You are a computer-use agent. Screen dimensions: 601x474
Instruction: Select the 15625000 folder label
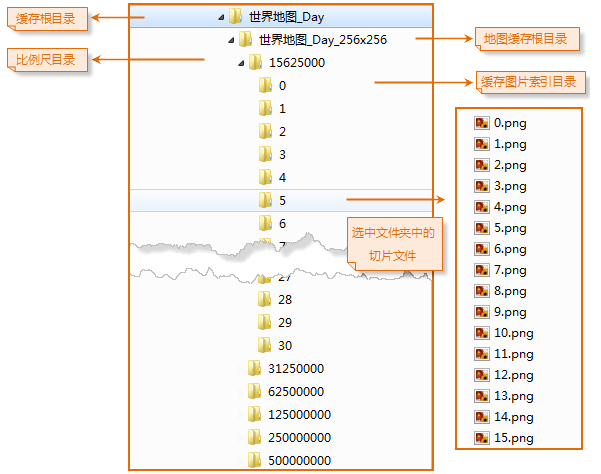[x=297, y=63]
